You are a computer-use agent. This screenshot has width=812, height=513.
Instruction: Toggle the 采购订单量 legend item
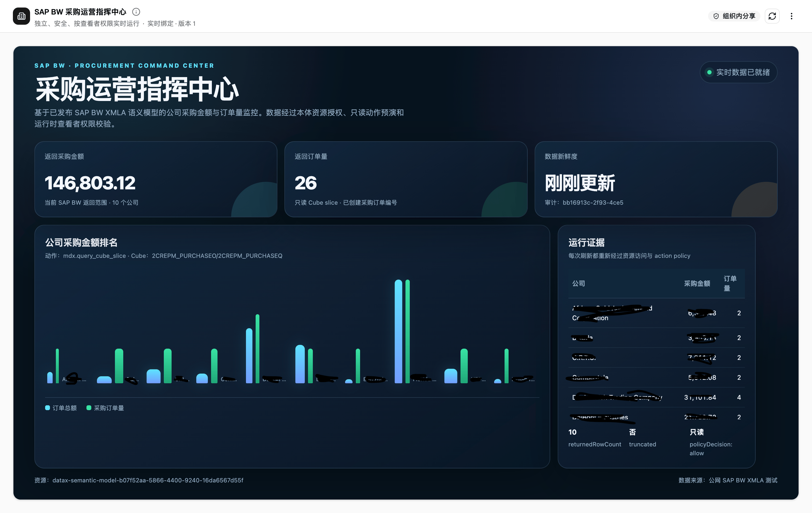(105, 408)
